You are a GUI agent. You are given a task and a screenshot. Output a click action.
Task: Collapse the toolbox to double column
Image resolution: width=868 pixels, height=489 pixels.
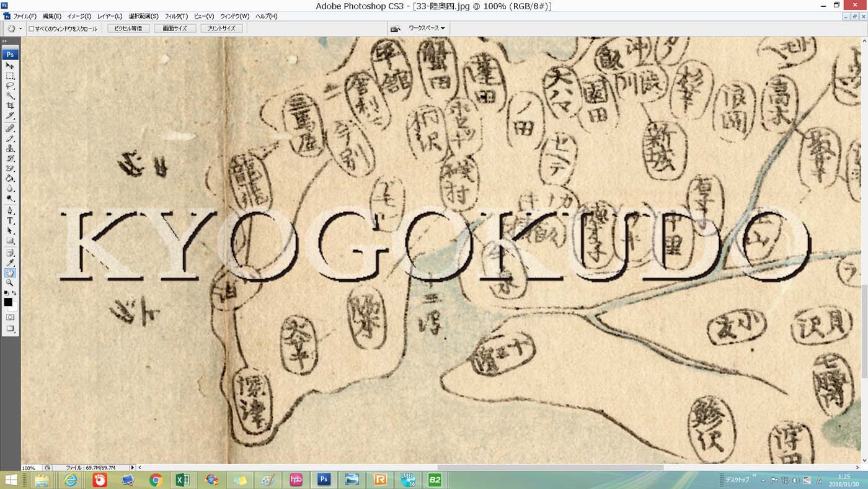pyautogui.click(x=6, y=42)
